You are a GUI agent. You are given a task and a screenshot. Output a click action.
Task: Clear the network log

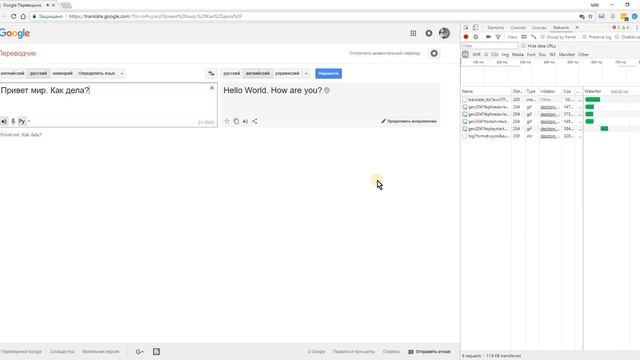click(476, 37)
